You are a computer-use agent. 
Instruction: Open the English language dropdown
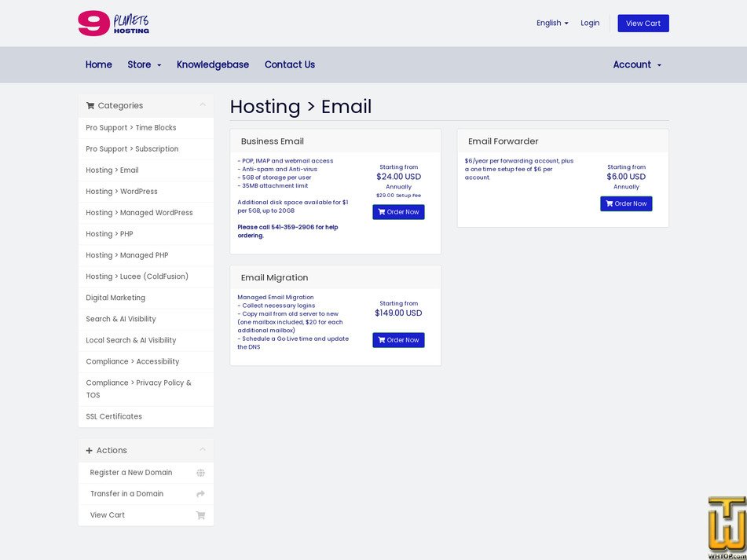click(x=552, y=23)
